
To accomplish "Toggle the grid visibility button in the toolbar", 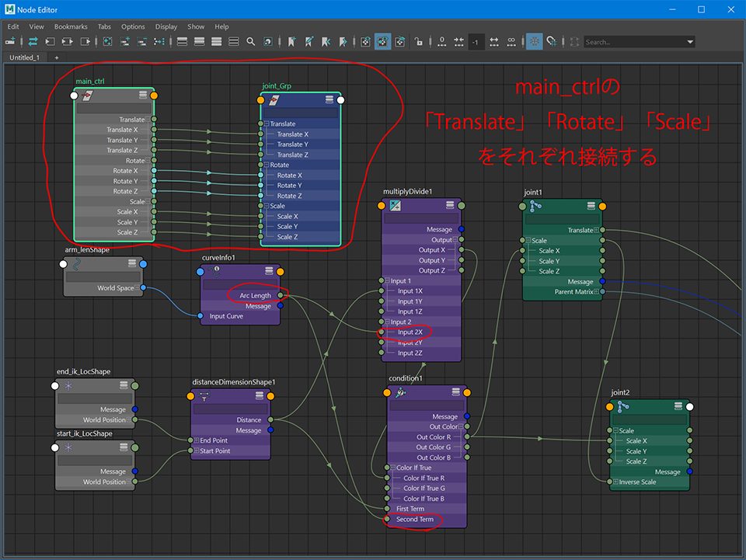I will coord(534,42).
